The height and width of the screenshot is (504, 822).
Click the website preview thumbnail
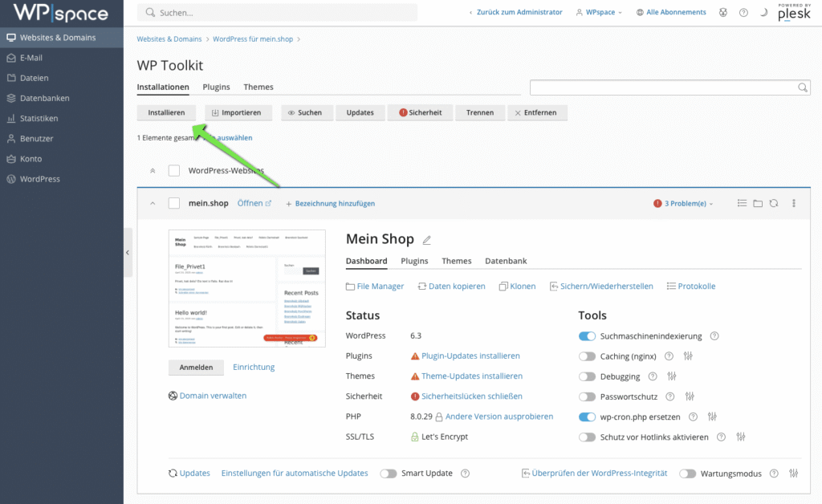pyautogui.click(x=247, y=288)
